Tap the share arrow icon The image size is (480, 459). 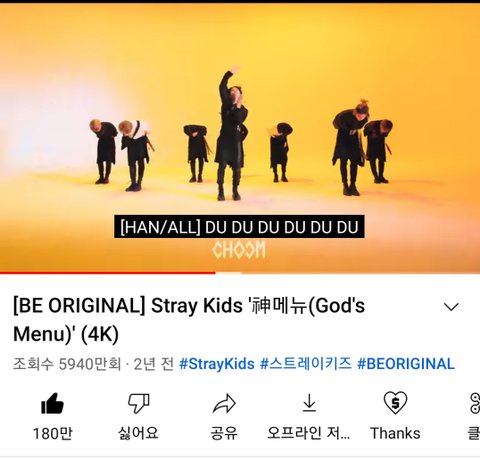click(x=224, y=403)
